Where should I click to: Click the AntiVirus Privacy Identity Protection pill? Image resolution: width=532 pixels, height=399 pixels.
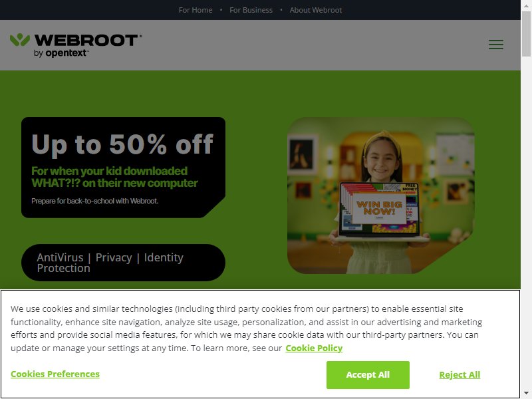(123, 263)
